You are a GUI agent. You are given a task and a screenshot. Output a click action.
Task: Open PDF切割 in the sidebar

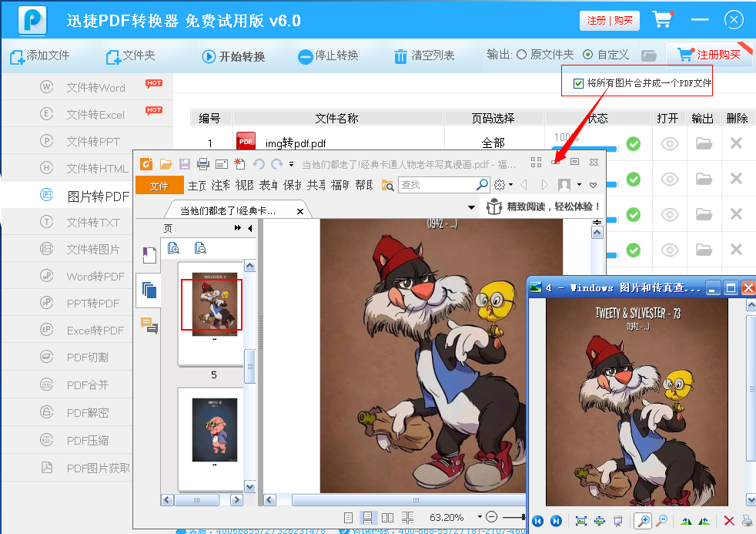[68, 358]
